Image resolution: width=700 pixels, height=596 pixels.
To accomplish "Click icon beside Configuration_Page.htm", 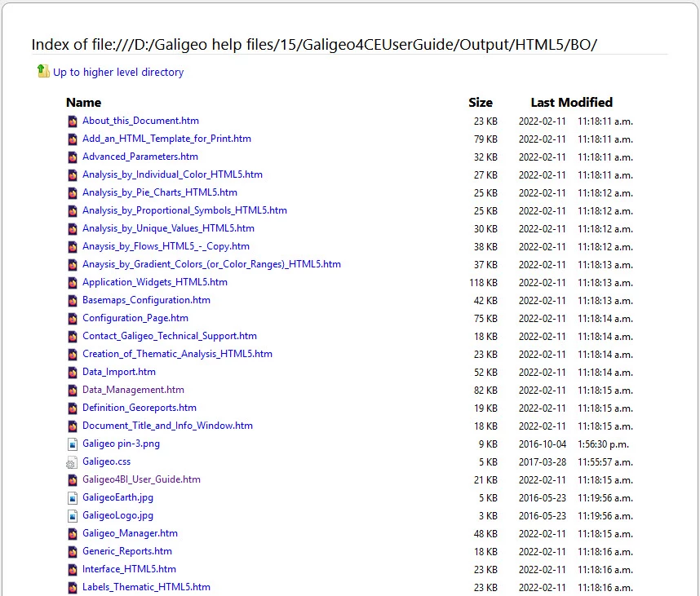I will (x=73, y=319).
